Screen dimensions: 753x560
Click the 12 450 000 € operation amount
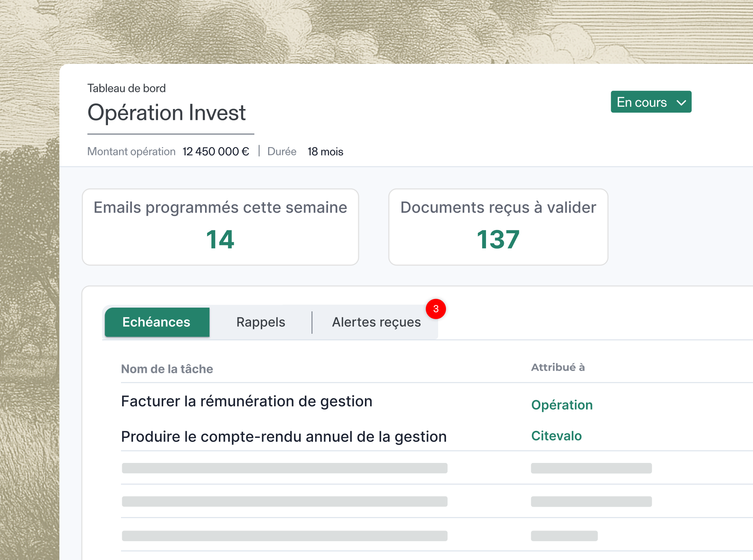pyautogui.click(x=216, y=152)
